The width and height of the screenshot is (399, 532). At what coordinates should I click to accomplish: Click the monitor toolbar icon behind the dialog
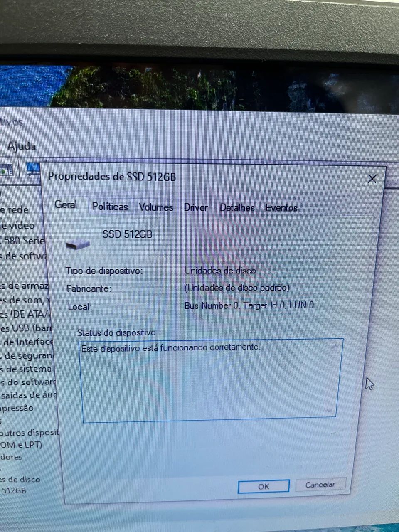point(32,168)
